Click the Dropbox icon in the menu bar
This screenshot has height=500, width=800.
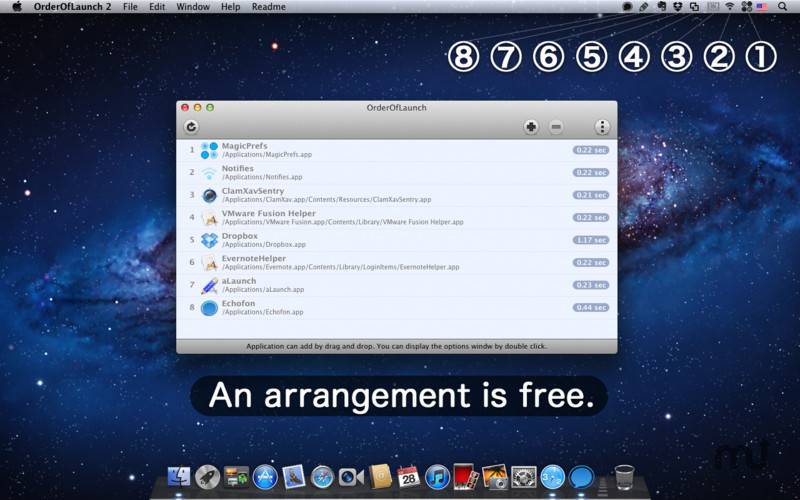(x=678, y=7)
